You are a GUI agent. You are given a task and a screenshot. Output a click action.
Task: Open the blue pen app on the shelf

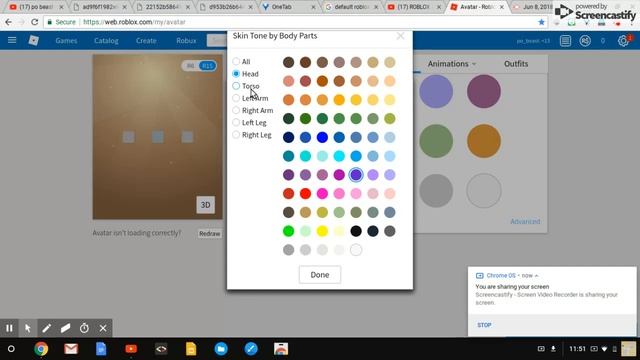point(251,349)
